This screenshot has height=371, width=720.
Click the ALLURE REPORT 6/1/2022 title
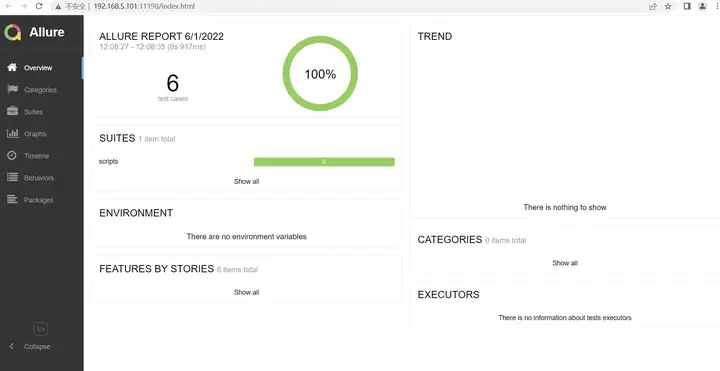(x=162, y=37)
